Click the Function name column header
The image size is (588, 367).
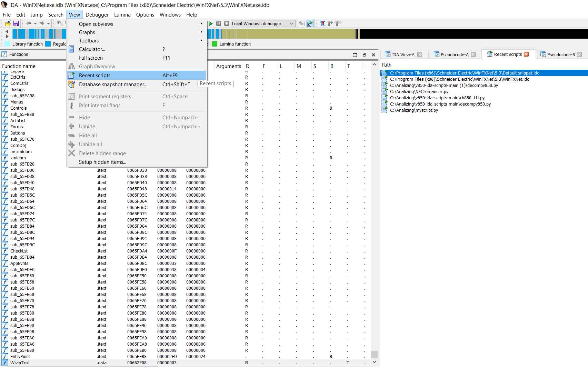[x=19, y=66]
